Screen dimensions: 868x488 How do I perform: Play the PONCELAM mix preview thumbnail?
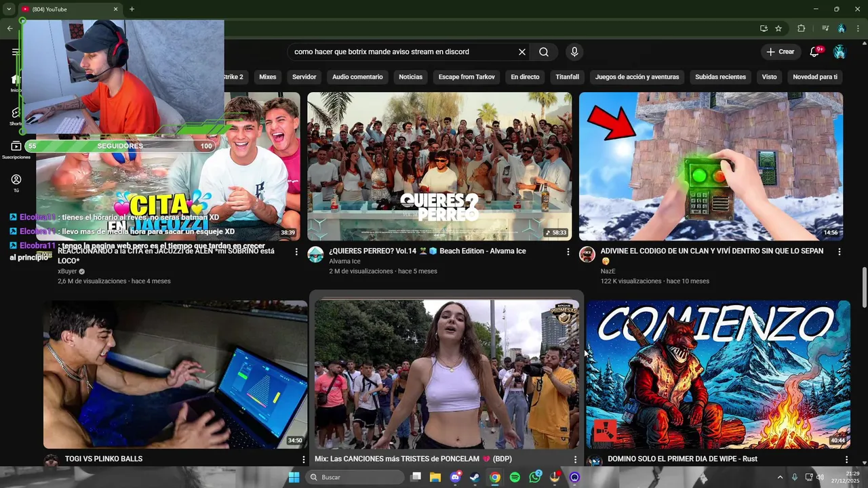[x=447, y=375]
